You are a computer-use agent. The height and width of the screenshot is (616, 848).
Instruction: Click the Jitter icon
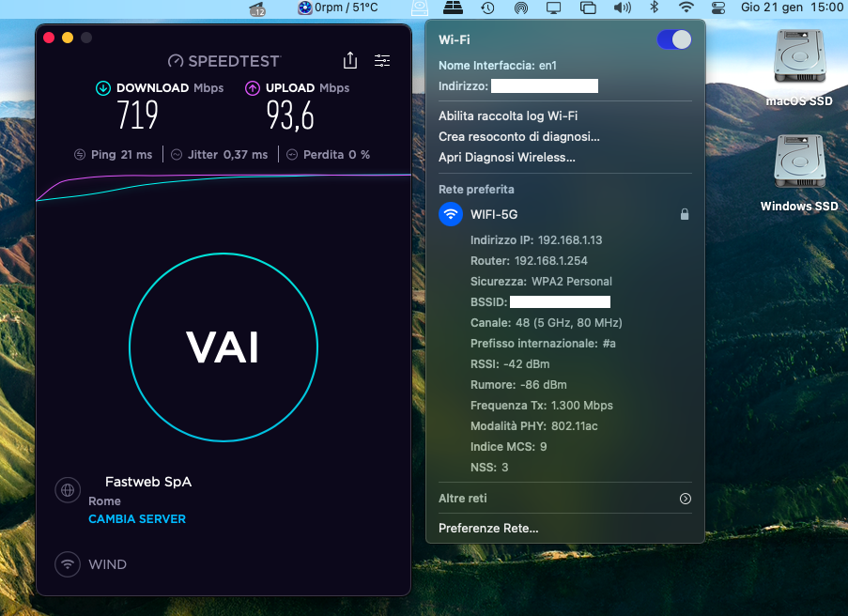[x=177, y=155]
